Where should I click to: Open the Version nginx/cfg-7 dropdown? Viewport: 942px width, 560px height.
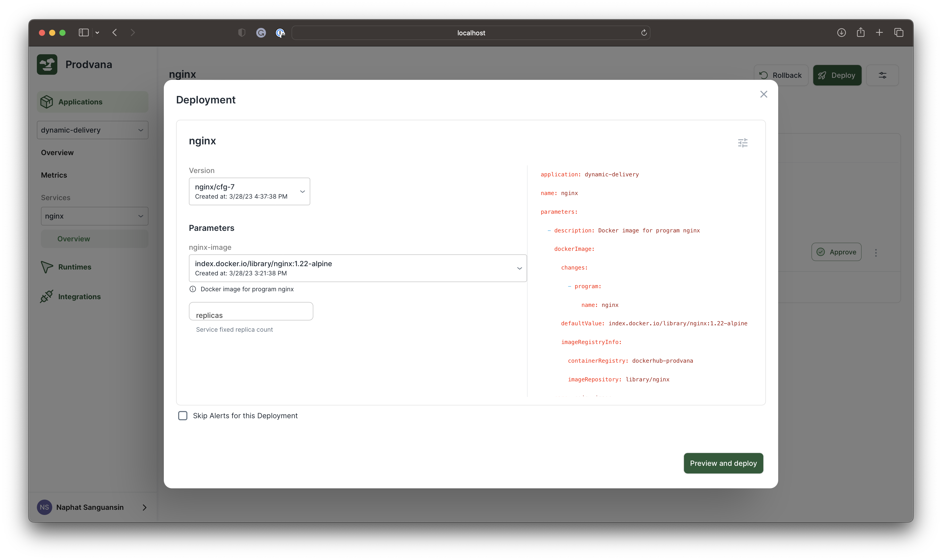(x=250, y=191)
